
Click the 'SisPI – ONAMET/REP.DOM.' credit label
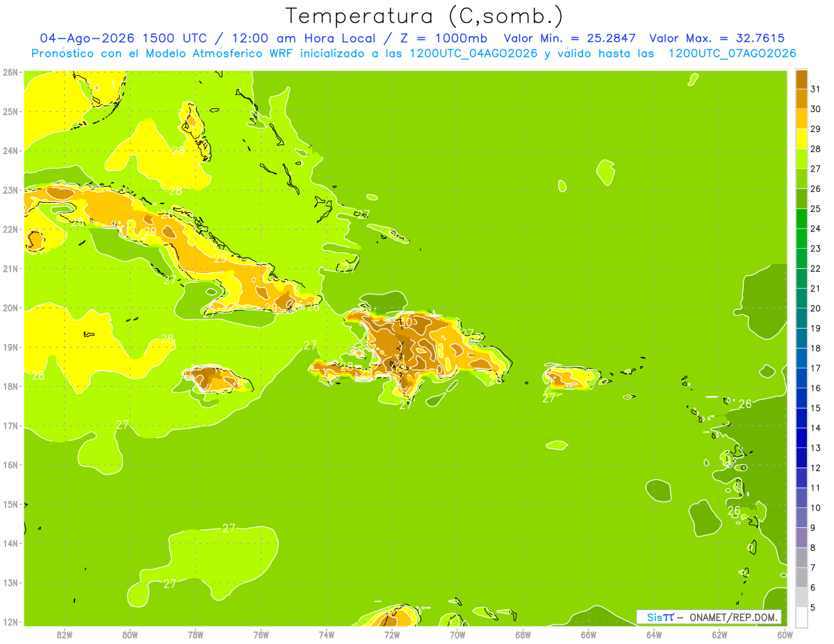(709, 617)
